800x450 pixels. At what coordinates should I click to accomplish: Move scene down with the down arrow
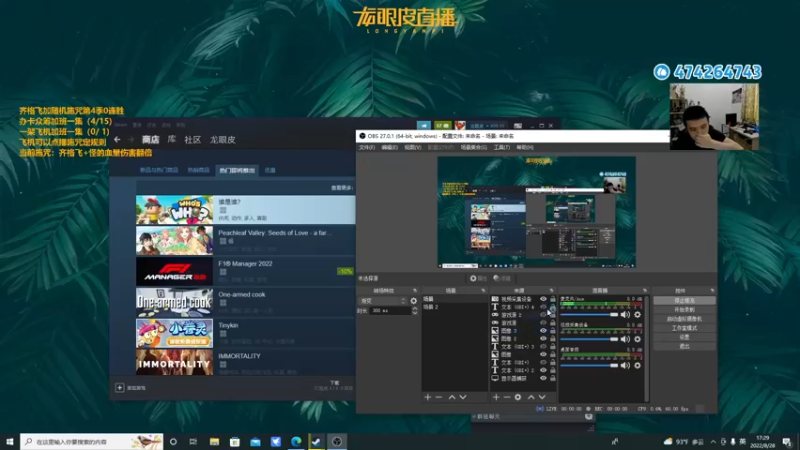(463, 397)
